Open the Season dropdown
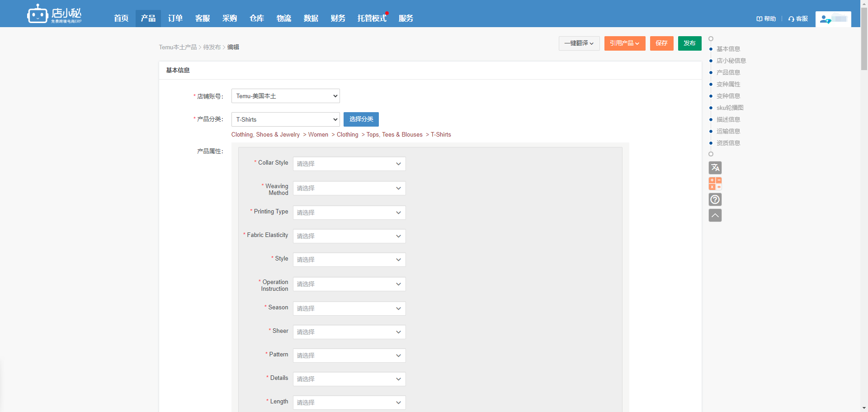Viewport: 868px width, 412px height. 349,308
